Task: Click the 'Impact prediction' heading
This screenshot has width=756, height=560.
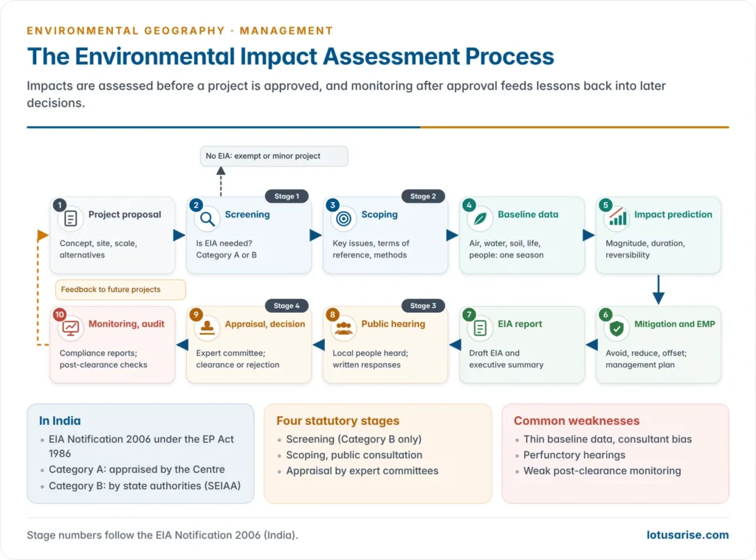Action: [673, 215]
